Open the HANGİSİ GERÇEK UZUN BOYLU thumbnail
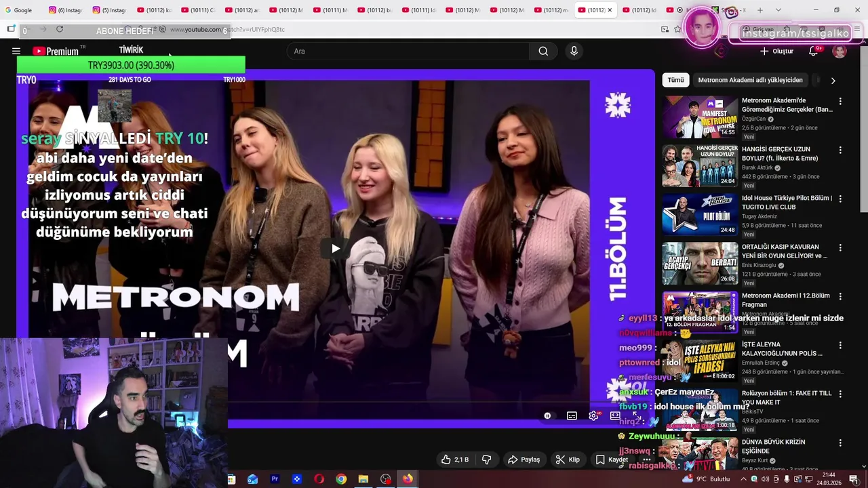868x488 pixels. click(700, 165)
